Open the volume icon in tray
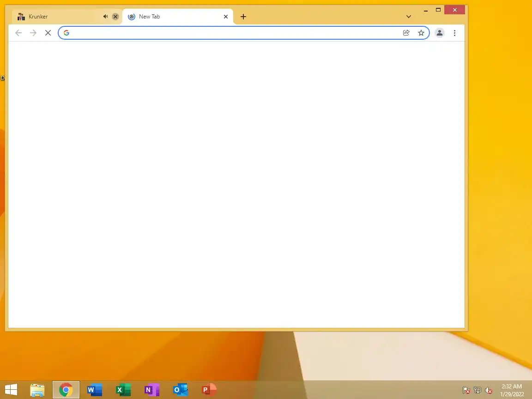This screenshot has height=399, width=532. (x=489, y=390)
